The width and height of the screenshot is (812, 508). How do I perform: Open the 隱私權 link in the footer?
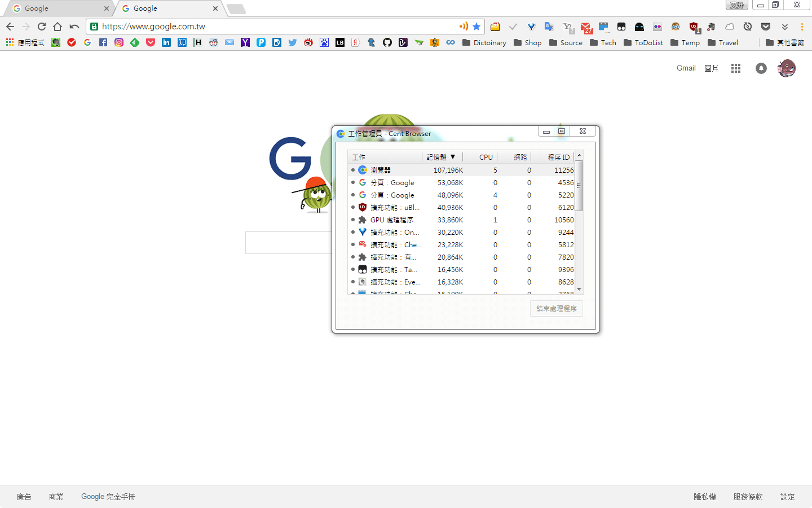click(x=704, y=497)
